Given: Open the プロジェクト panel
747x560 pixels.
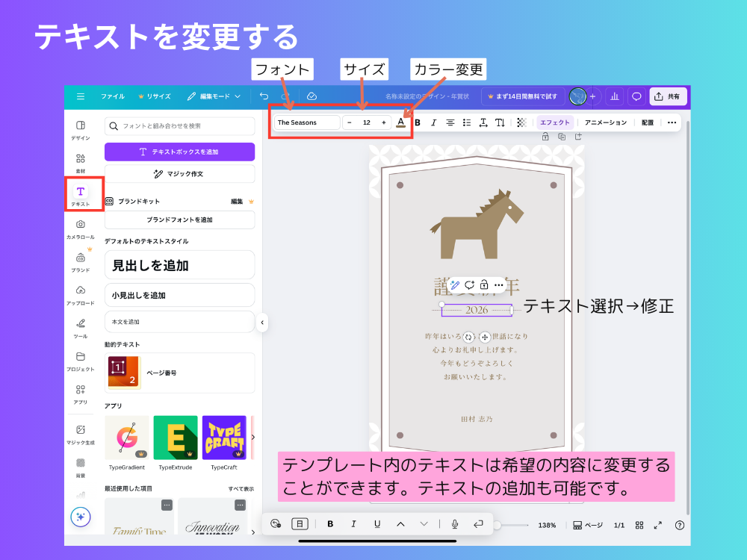Looking at the screenshot, I should pyautogui.click(x=81, y=357).
